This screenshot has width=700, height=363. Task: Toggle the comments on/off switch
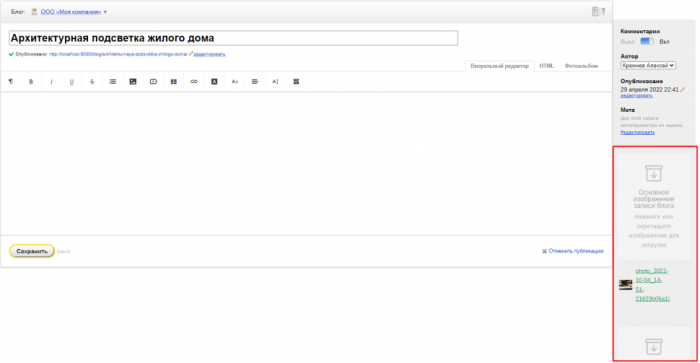(647, 42)
